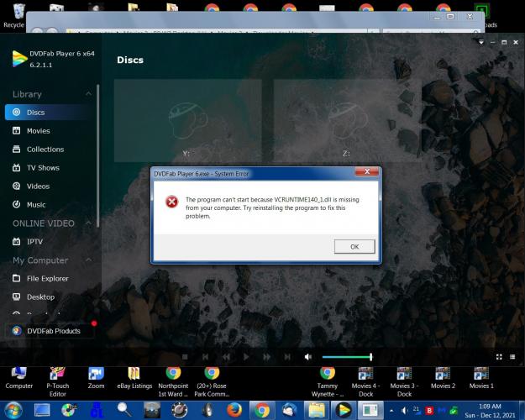Screen dimensions: 525x420
Task: Open the P-Touch Editor desktop shortcut
Action: (58, 382)
